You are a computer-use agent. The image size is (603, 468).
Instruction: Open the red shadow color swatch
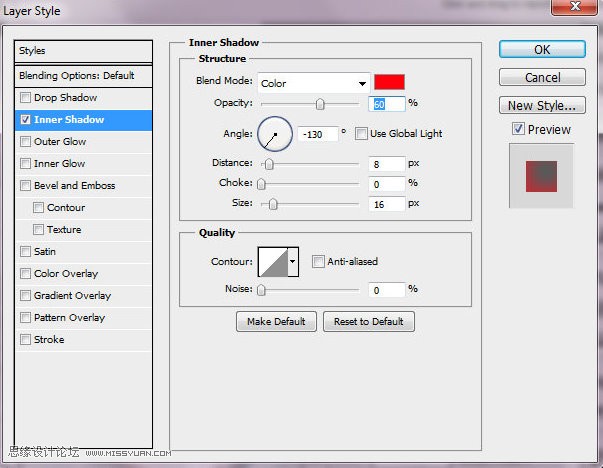(389, 82)
